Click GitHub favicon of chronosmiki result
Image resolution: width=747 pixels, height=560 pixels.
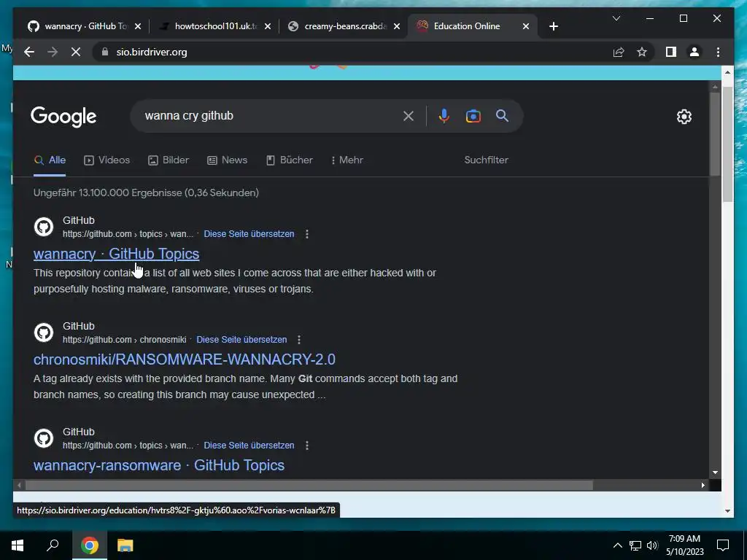pyautogui.click(x=44, y=332)
